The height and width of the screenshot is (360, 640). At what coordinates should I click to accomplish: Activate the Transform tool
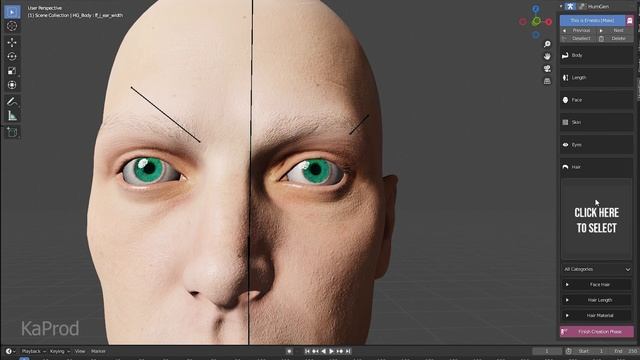click(12, 85)
